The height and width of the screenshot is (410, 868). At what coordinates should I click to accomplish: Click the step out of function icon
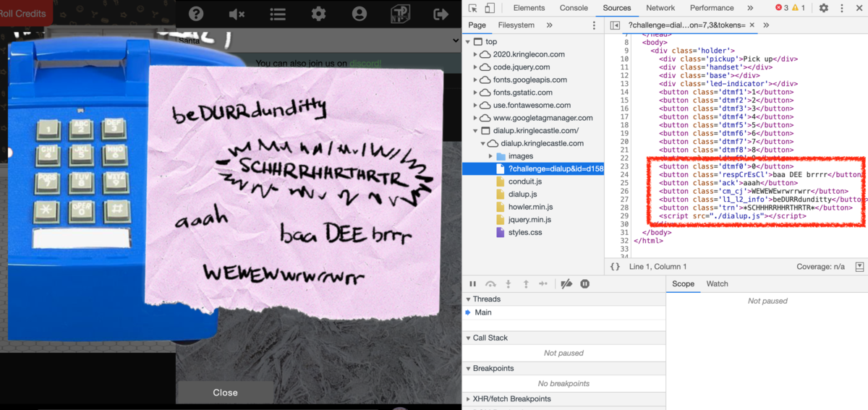tap(526, 284)
